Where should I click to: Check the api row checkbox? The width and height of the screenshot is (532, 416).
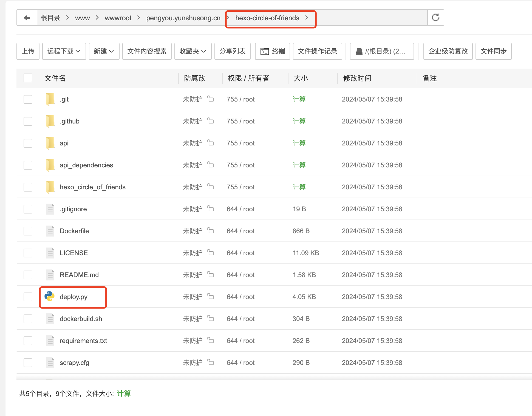pyautogui.click(x=28, y=143)
